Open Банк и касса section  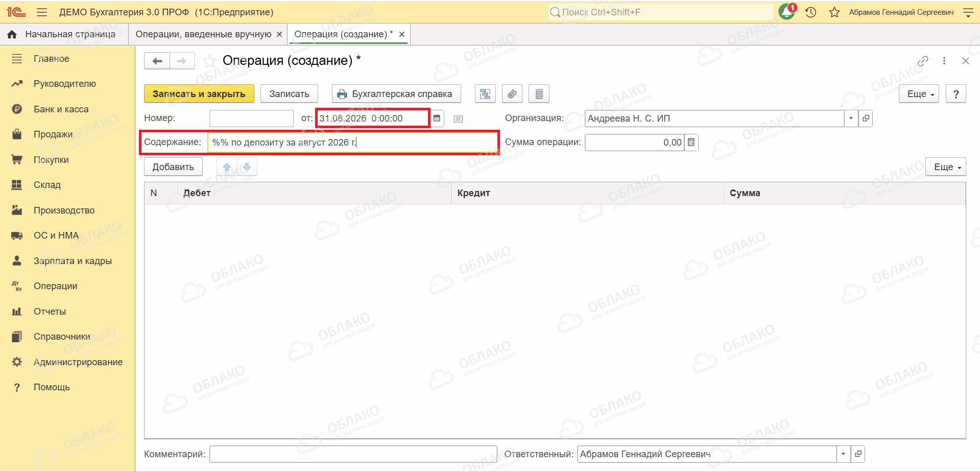pyautogui.click(x=61, y=109)
